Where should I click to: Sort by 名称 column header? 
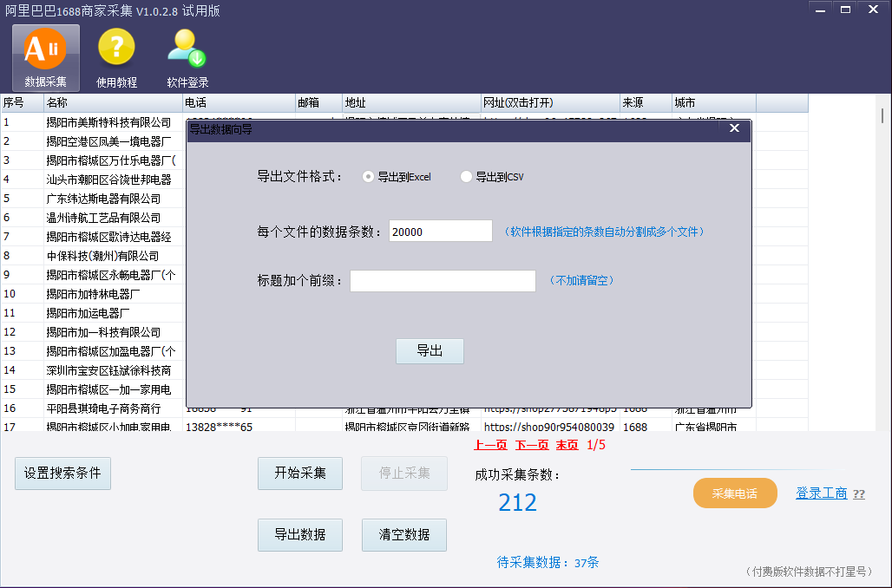pos(113,102)
